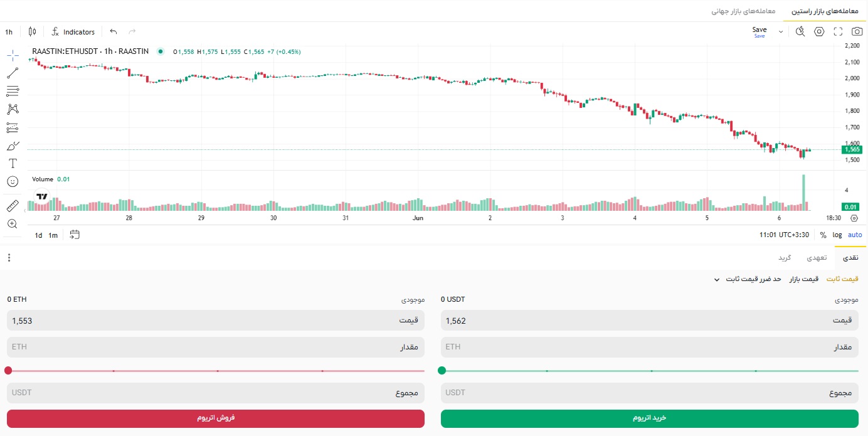This screenshot has height=436, width=868.
Task: Toggle percentage scale on chart
Action: point(823,235)
